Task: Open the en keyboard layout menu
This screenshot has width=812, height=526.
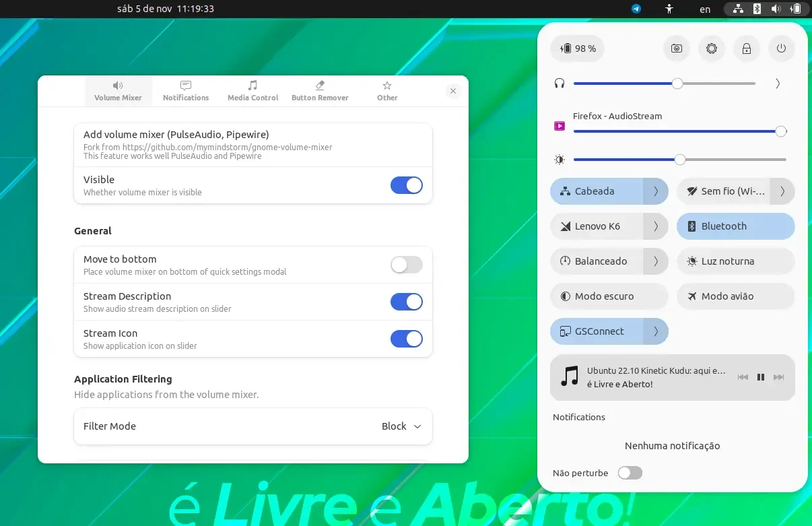Action: click(705, 9)
